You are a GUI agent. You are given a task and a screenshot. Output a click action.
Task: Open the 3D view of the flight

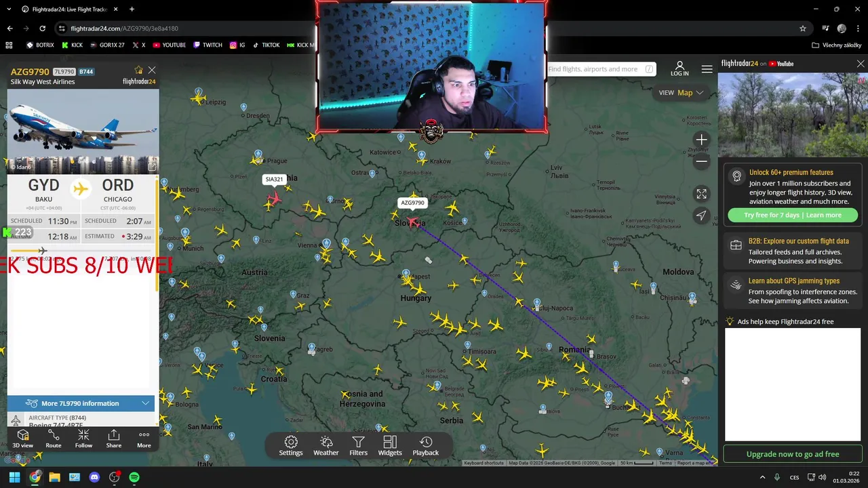click(x=22, y=439)
